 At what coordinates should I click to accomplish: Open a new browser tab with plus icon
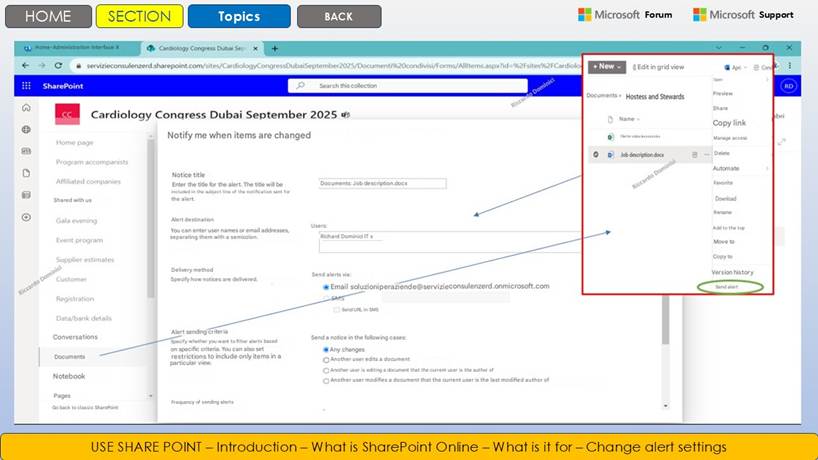[x=275, y=48]
